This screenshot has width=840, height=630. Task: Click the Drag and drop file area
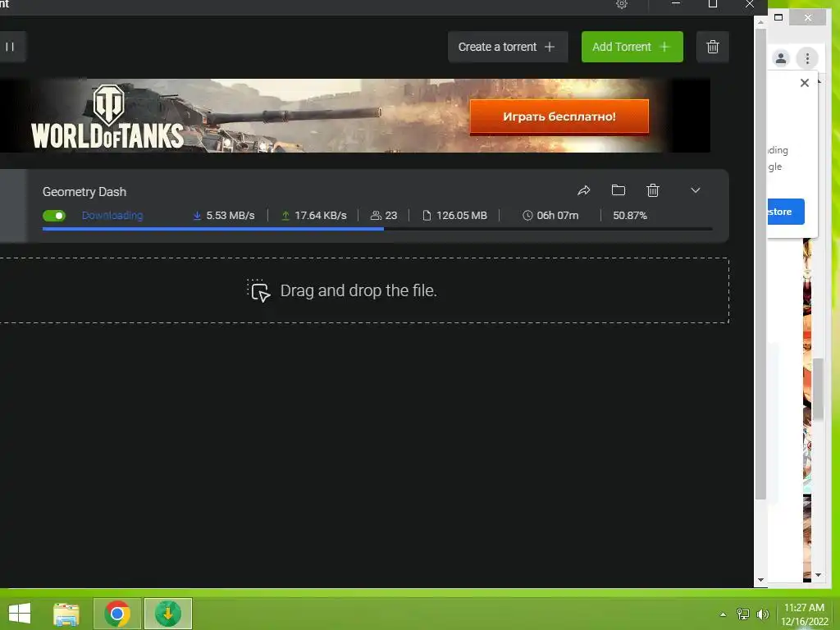[364, 290]
